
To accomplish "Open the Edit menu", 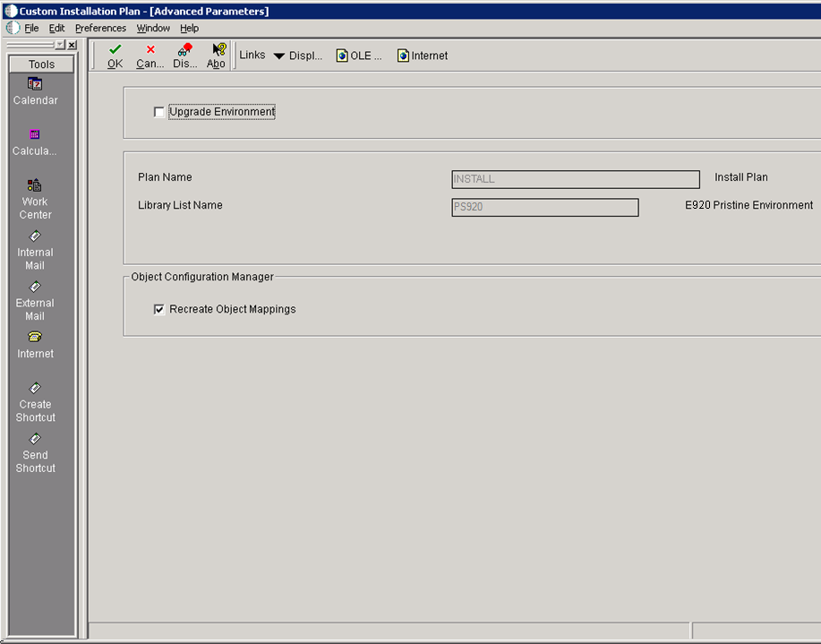I will click(x=56, y=29).
